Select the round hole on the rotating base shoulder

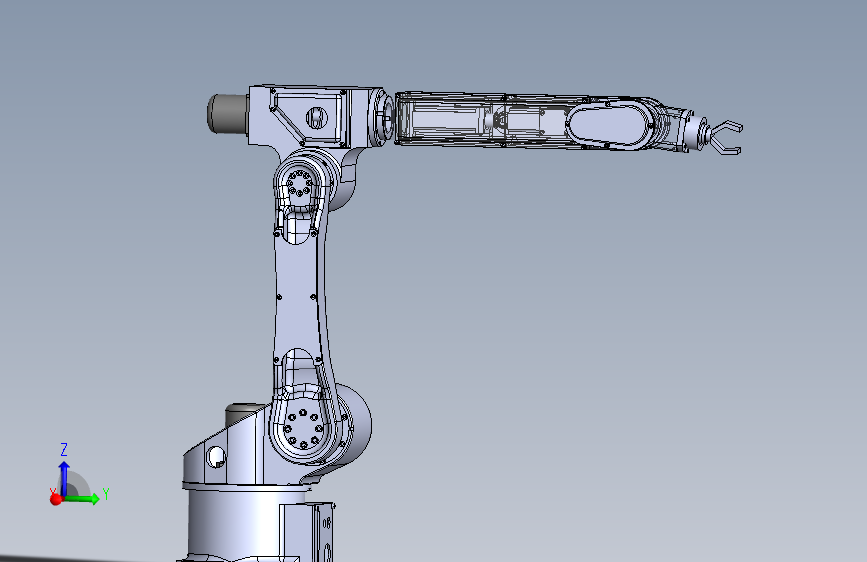[x=216, y=457]
